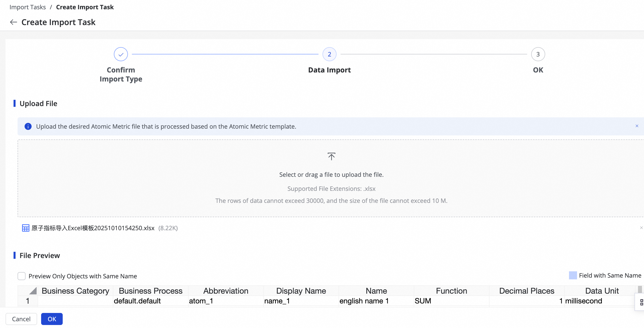This screenshot has width=644, height=328.
Task: Click step 3 OK circle
Action: click(538, 54)
